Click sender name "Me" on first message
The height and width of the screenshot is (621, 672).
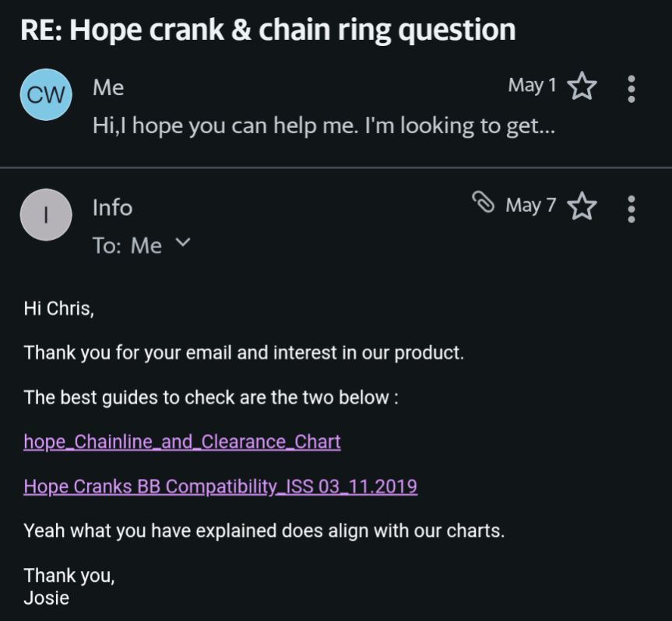[108, 87]
